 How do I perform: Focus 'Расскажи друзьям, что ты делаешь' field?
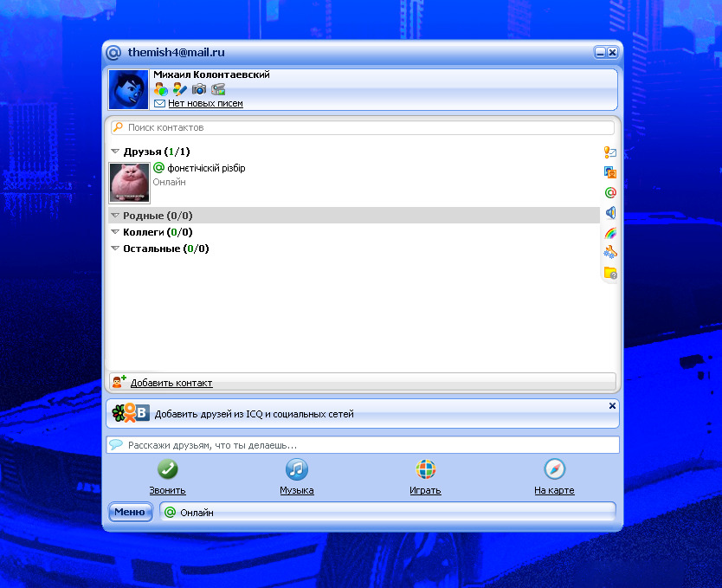363,445
